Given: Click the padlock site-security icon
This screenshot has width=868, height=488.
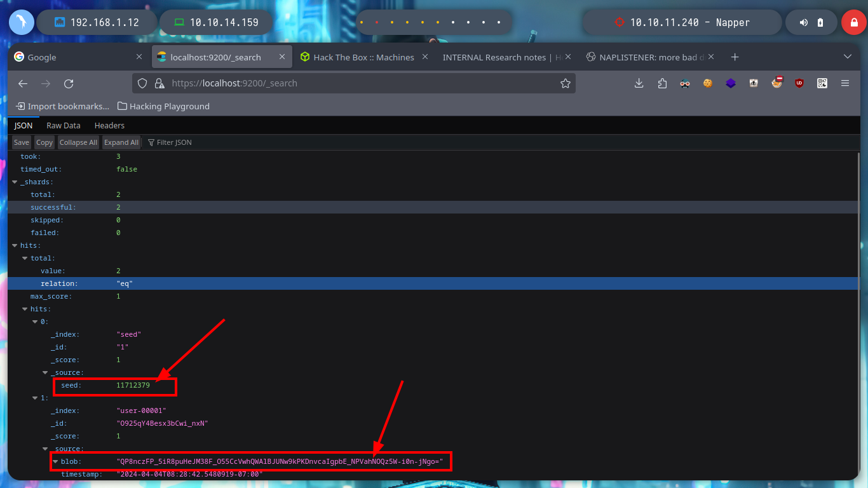Looking at the screenshot, I should 159,83.
